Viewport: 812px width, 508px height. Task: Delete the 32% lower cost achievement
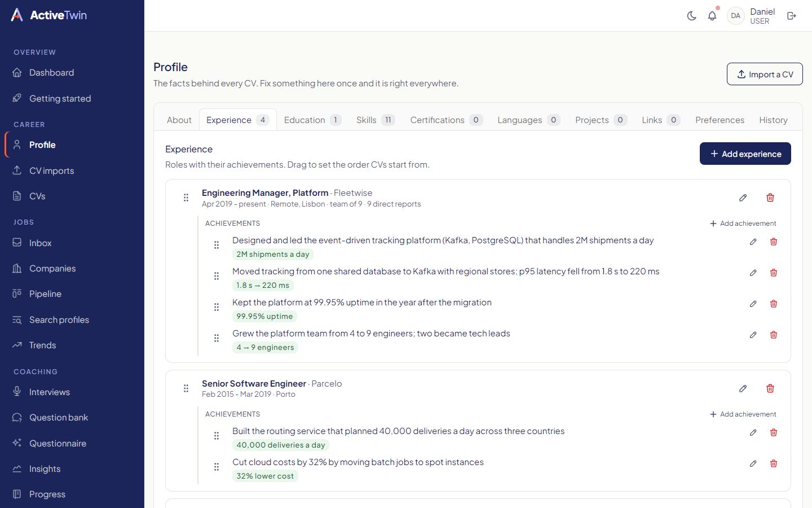[x=774, y=463]
